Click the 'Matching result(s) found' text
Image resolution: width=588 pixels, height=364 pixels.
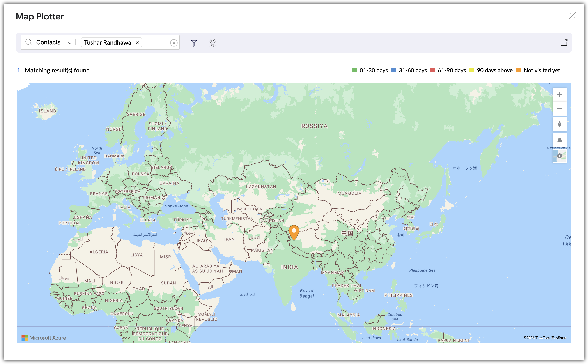[x=57, y=70]
